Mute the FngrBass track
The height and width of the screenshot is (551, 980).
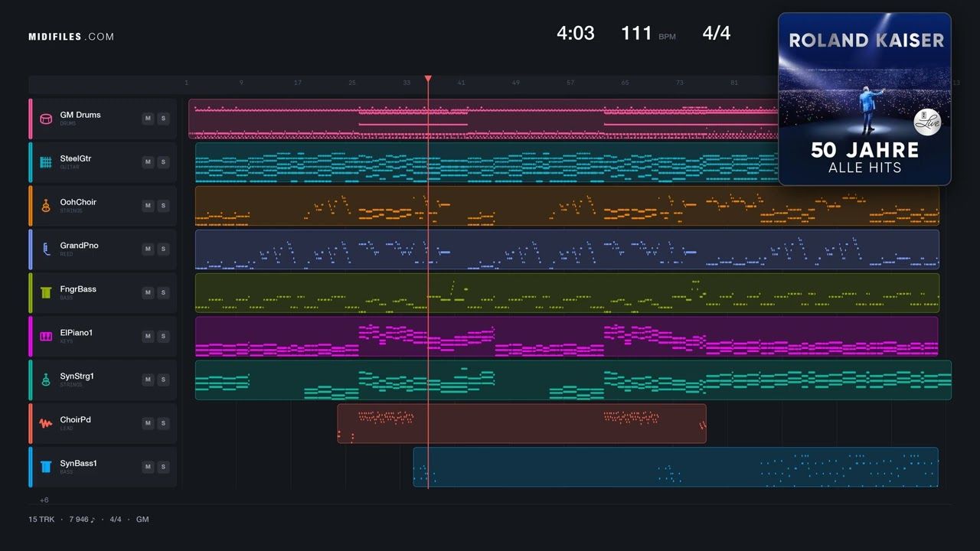coord(148,293)
